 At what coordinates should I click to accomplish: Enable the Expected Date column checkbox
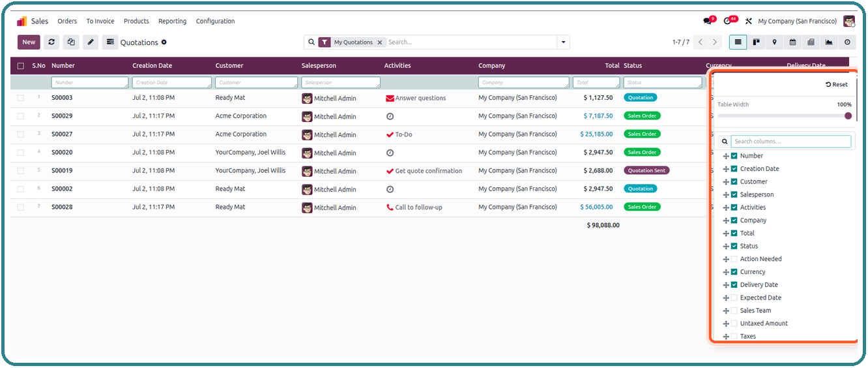(x=734, y=298)
